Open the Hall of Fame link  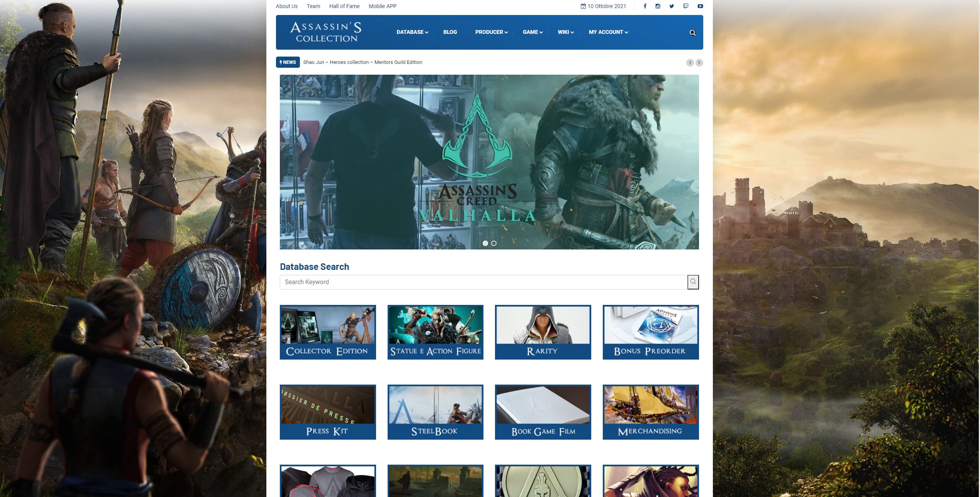pos(345,6)
